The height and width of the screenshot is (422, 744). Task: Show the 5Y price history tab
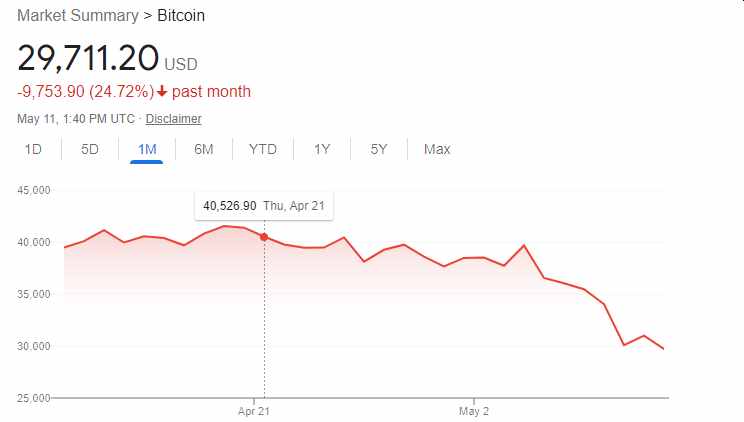click(x=378, y=149)
